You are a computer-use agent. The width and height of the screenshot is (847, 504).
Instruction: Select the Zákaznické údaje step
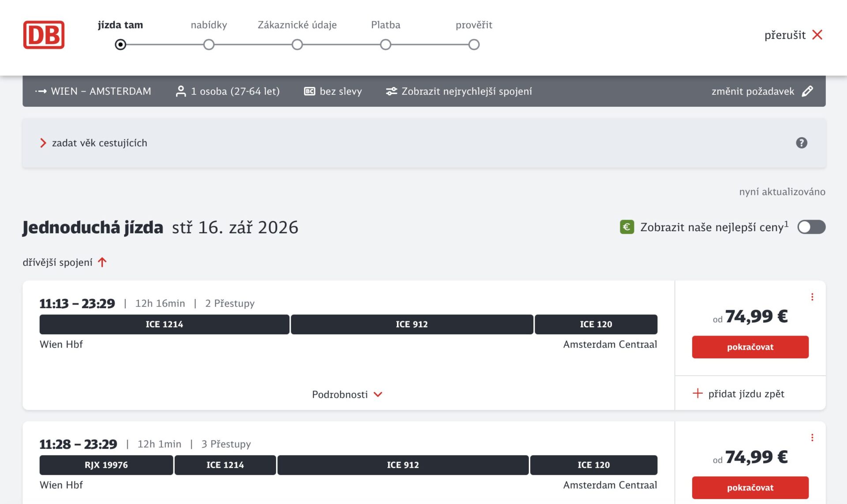coord(297,25)
